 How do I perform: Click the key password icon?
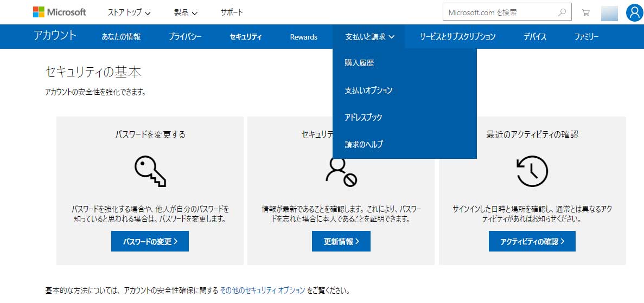[150, 171]
